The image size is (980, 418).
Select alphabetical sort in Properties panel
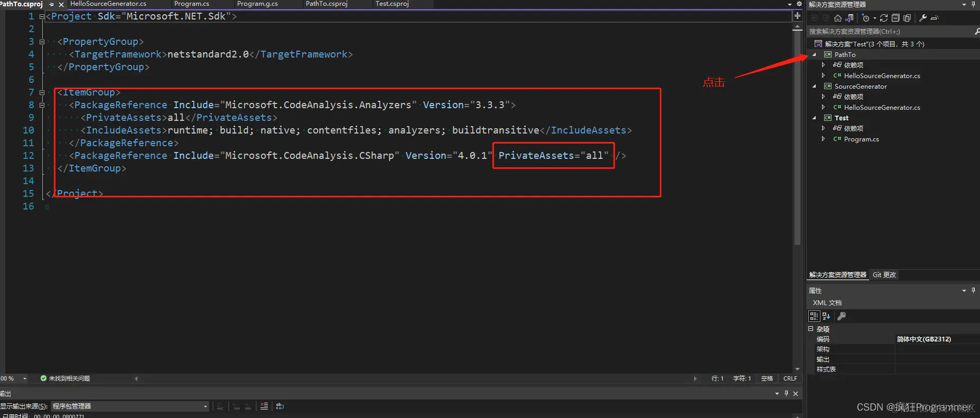826,316
